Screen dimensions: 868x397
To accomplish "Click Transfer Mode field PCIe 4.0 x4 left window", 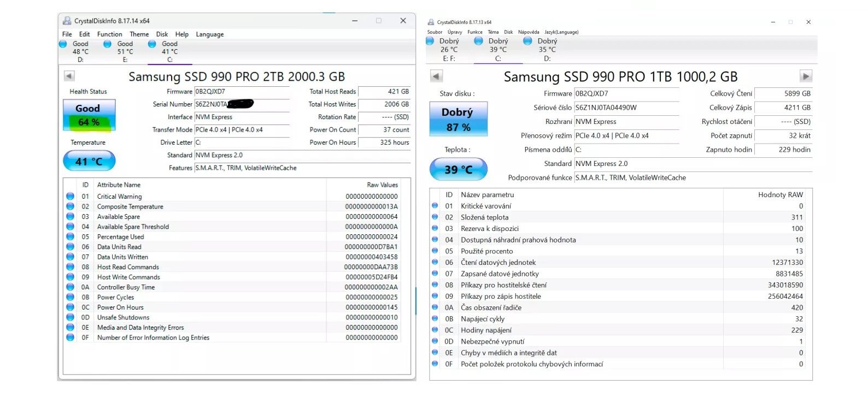I will click(242, 130).
